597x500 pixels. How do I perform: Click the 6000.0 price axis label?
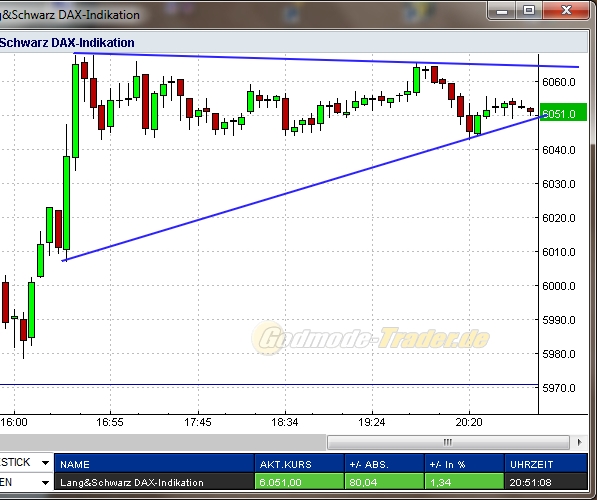pyautogui.click(x=559, y=286)
